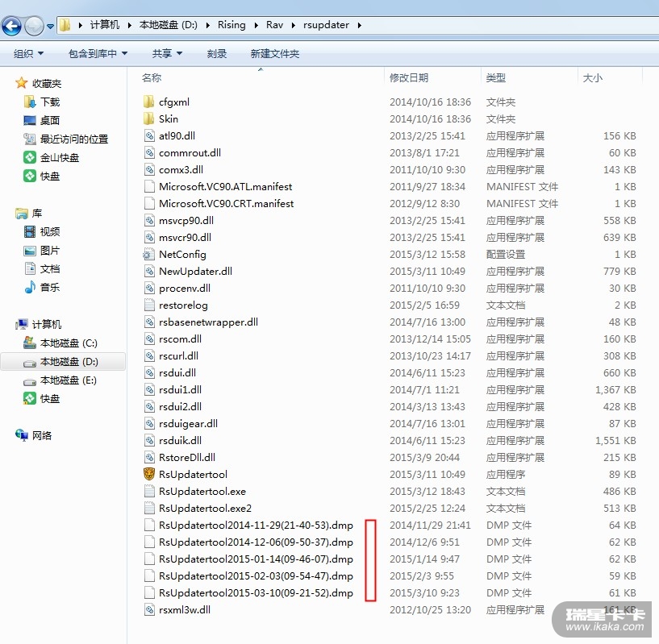Open the 组织 menu
Viewport: 659px width, 644px height.
(28, 53)
